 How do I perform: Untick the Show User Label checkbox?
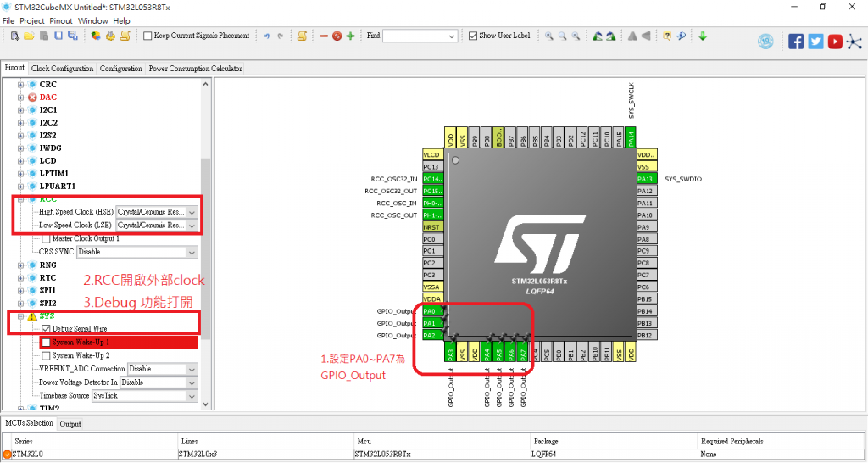click(473, 36)
